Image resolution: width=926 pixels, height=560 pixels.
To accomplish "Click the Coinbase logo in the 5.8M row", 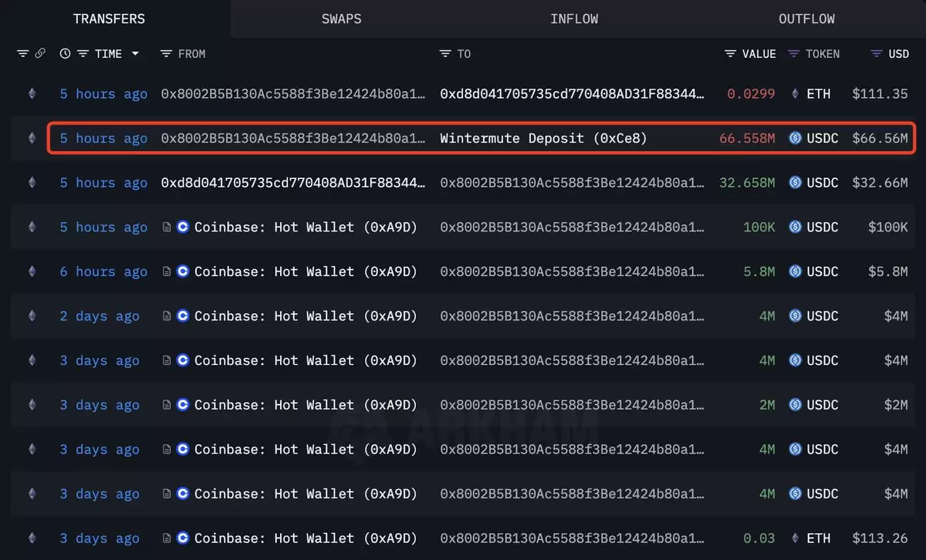I will click(183, 272).
